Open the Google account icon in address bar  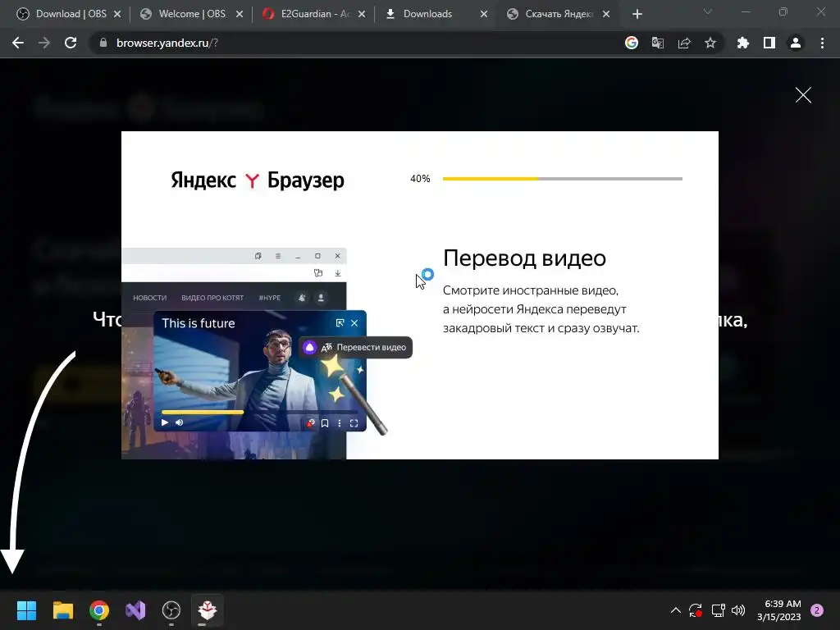[632, 43]
